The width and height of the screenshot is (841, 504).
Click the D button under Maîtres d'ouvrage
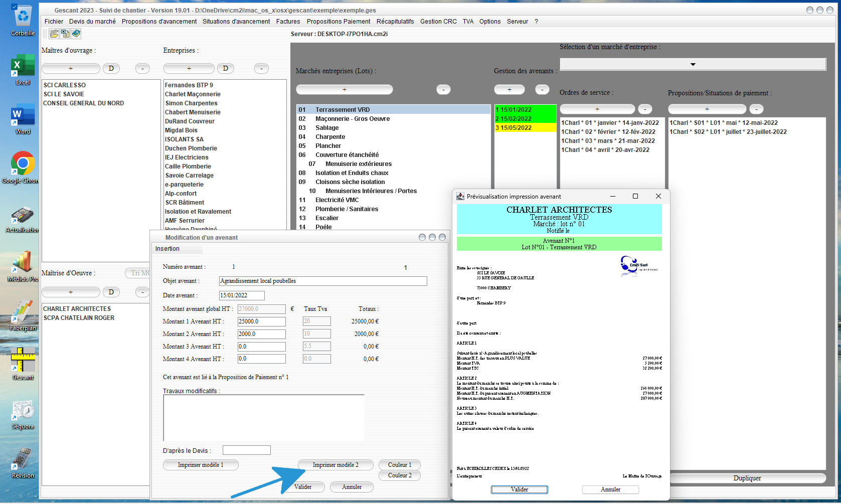(111, 68)
